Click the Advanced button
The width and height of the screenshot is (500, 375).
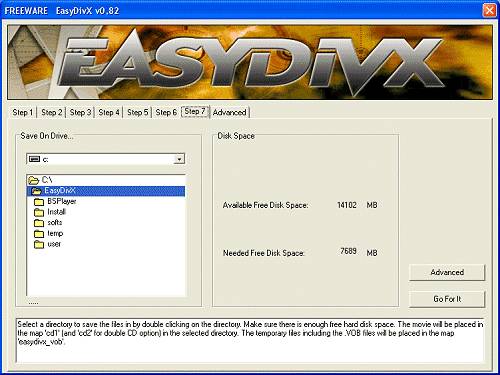click(447, 272)
